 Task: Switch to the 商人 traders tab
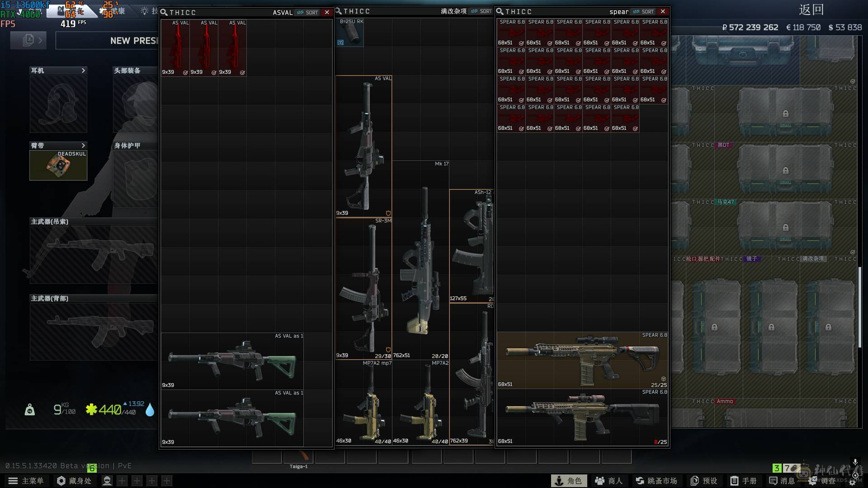click(609, 481)
